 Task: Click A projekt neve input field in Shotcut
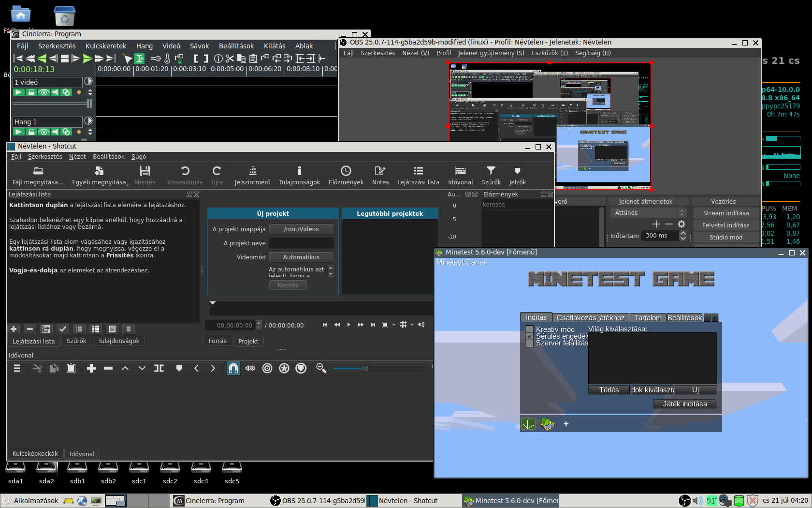tap(301, 243)
